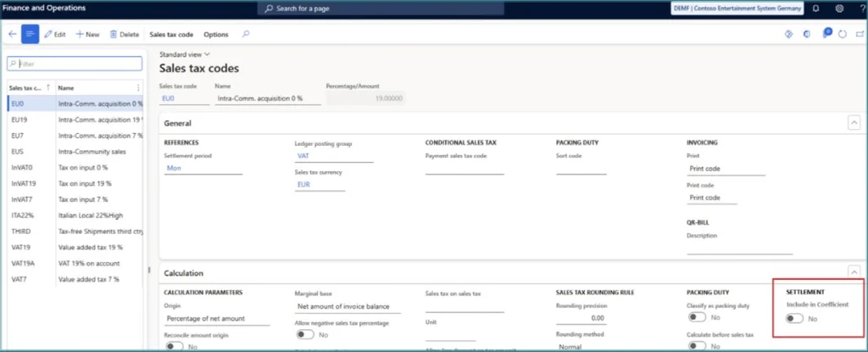Create a New sales tax code
This screenshot has width=868, height=352.
tap(87, 35)
